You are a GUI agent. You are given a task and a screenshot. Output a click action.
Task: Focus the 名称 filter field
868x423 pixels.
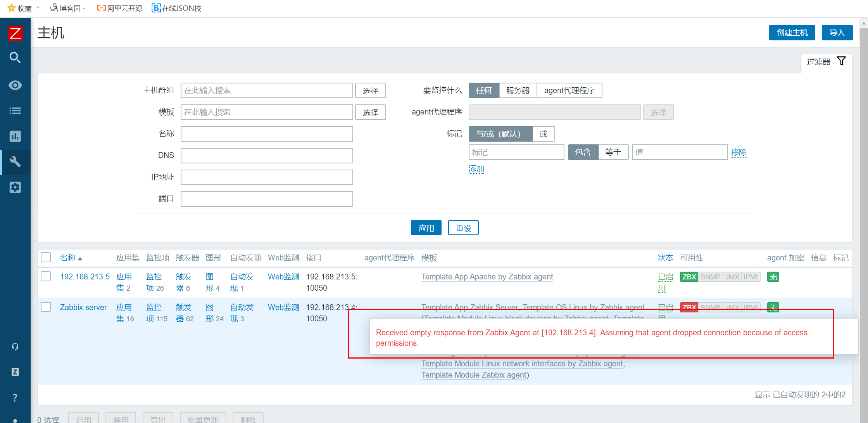coord(267,134)
